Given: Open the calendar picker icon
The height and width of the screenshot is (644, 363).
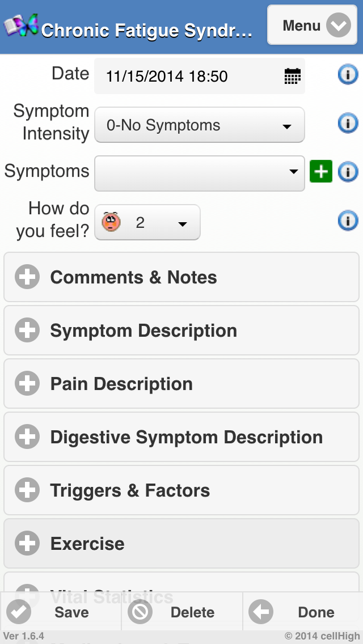Looking at the screenshot, I should coord(292,77).
